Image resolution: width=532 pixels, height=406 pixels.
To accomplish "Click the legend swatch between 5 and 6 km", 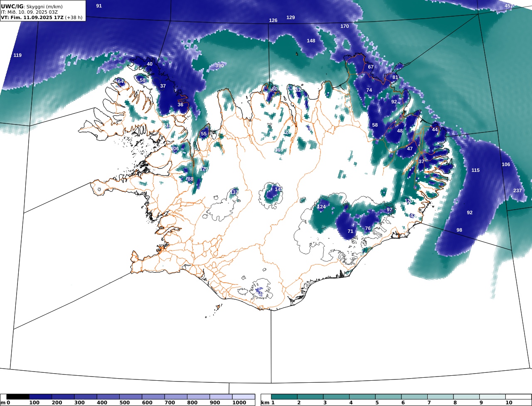I will click(x=389, y=397).
